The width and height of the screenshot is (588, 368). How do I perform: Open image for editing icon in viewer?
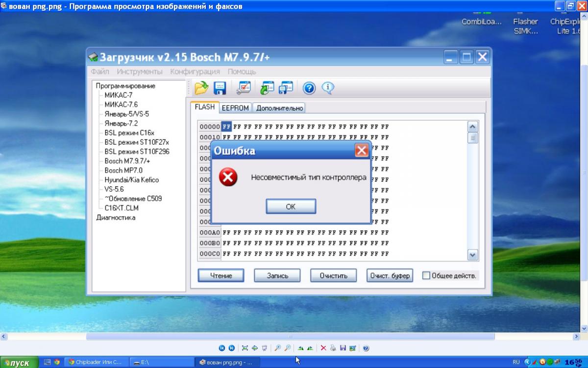pos(353,348)
